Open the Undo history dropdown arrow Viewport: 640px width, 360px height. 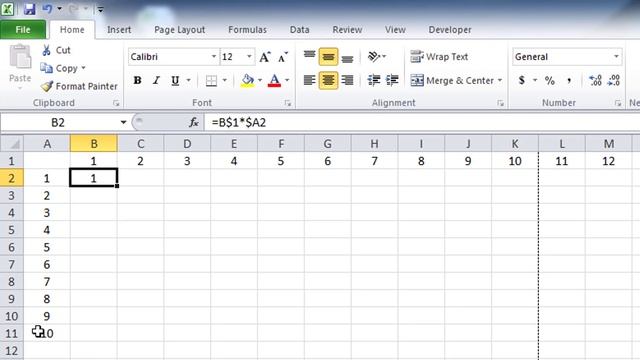click(60, 9)
